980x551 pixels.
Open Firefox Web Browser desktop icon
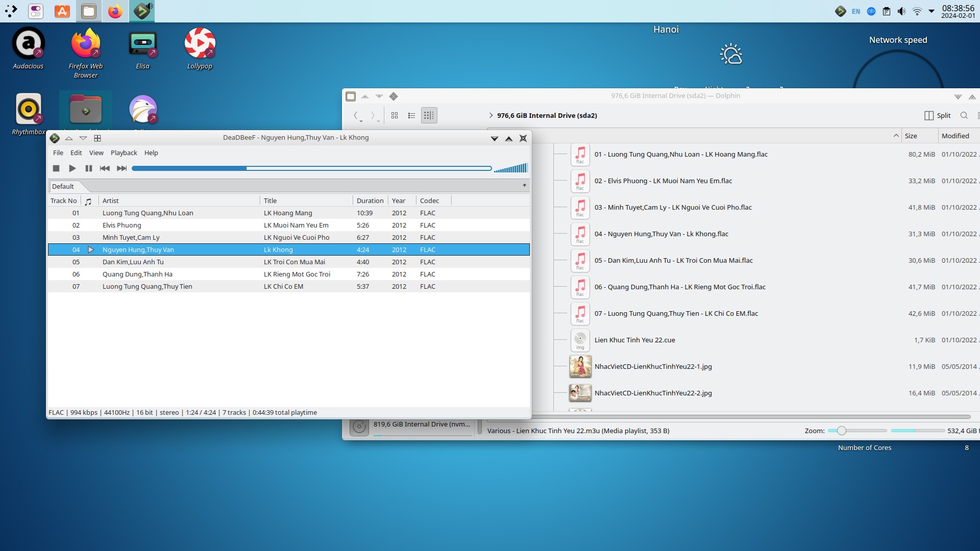(x=86, y=54)
